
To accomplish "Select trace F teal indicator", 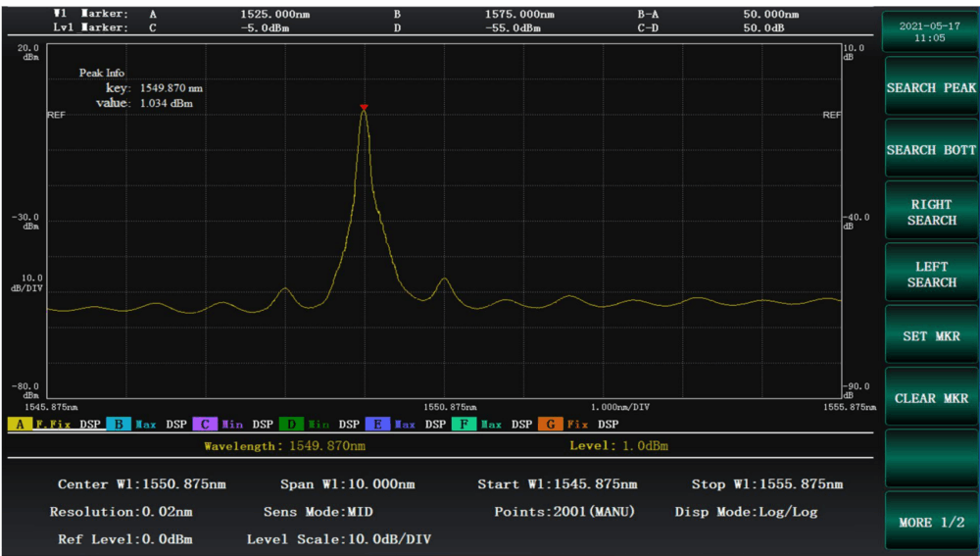I will point(464,425).
